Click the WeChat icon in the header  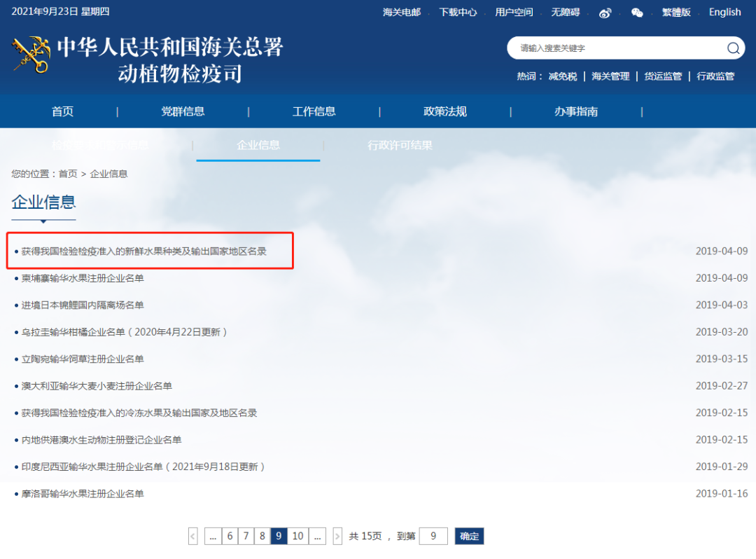point(637,12)
